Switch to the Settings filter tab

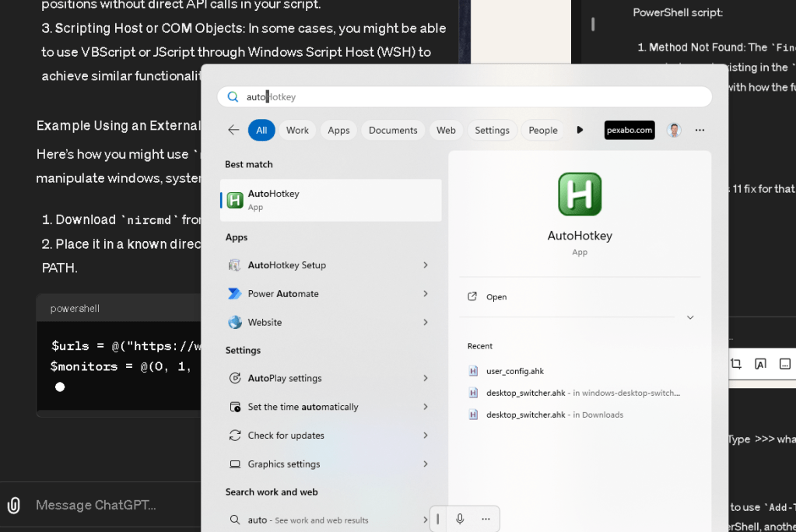(492, 130)
